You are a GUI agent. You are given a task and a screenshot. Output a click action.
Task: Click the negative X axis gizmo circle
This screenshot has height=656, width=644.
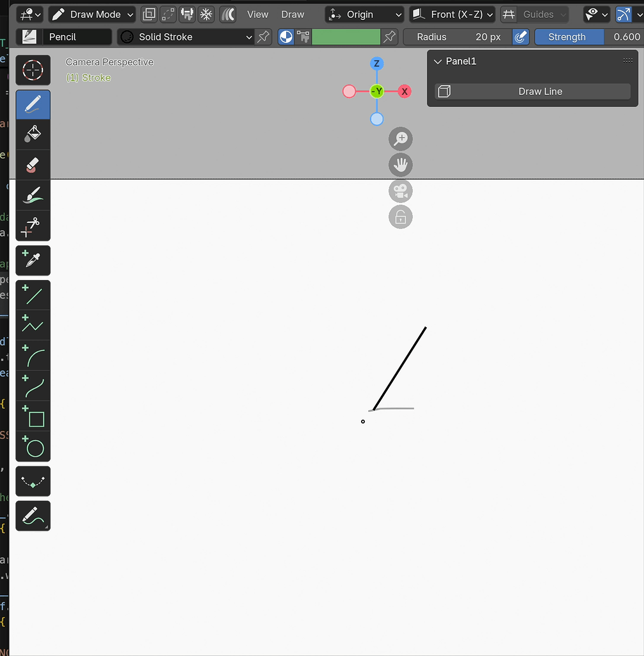[x=349, y=91]
